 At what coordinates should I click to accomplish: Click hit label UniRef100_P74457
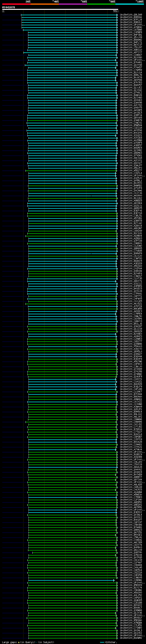[x=131, y=67]
